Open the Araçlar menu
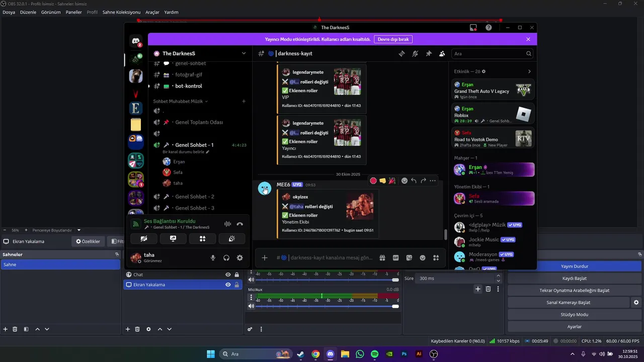The height and width of the screenshot is (362, 644). coord(152,12)
